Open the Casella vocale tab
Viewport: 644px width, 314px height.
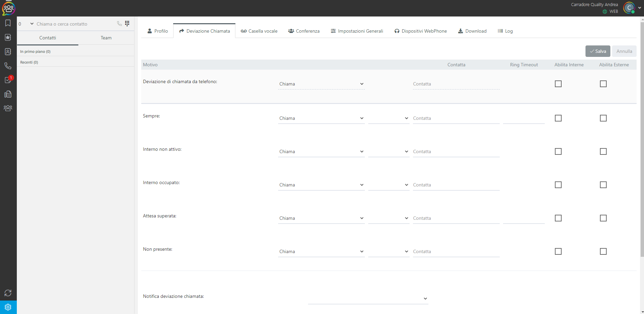(259, 31)
